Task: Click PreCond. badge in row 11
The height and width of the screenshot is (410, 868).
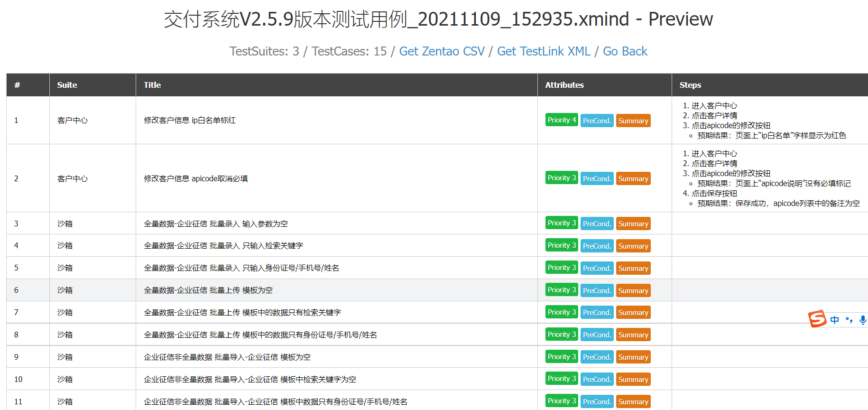Action: coord(597,401)
